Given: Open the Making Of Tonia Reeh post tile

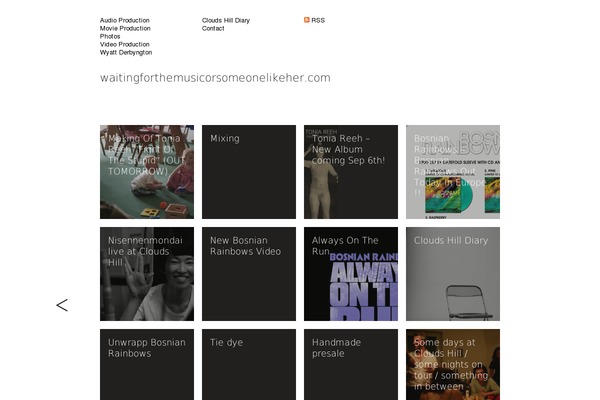Looking at the screenshot, I should (147, 172).
